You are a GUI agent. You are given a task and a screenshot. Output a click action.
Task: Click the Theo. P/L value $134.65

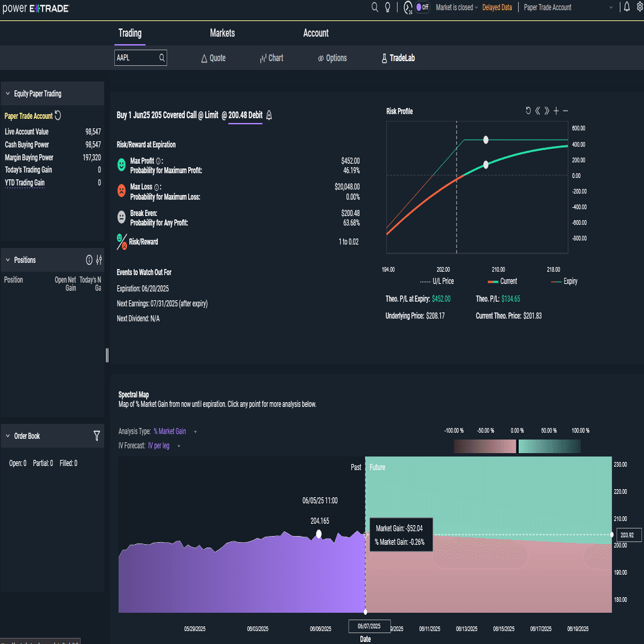click(511, 299)
